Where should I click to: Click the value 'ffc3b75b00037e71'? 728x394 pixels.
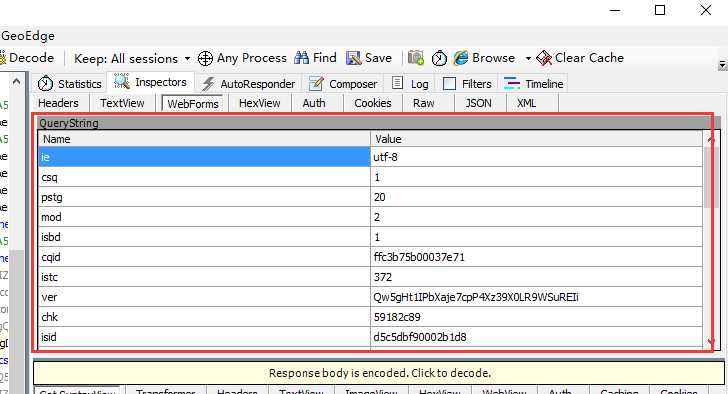[537, 257]
